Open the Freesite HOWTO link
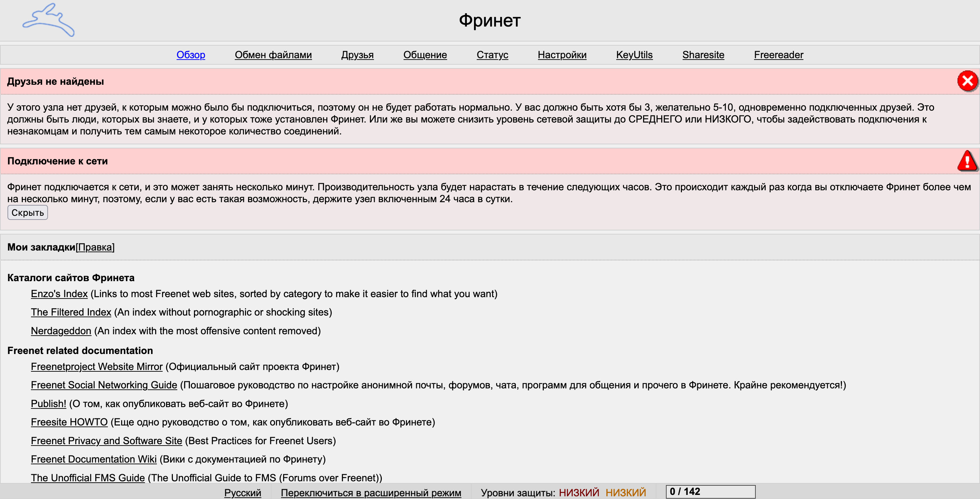This screenshot has height=499, width=980. (69, 422)
